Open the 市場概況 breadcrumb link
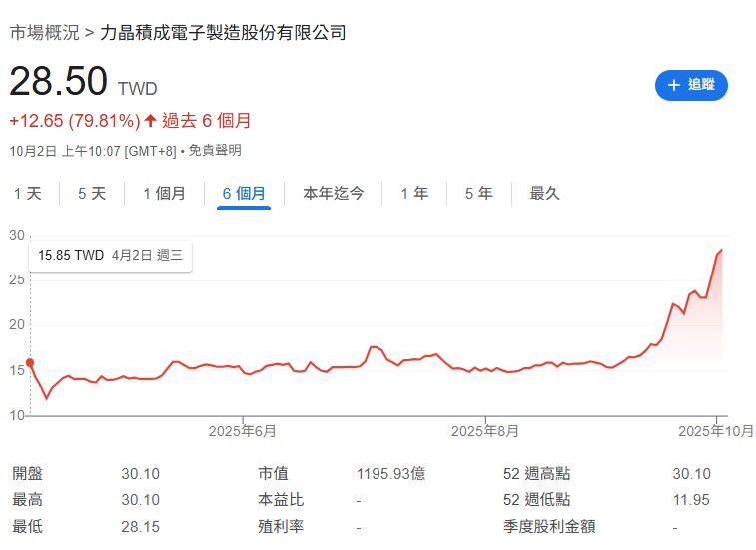Viewport: 756px width, 550px height. (x=44, y=33)
